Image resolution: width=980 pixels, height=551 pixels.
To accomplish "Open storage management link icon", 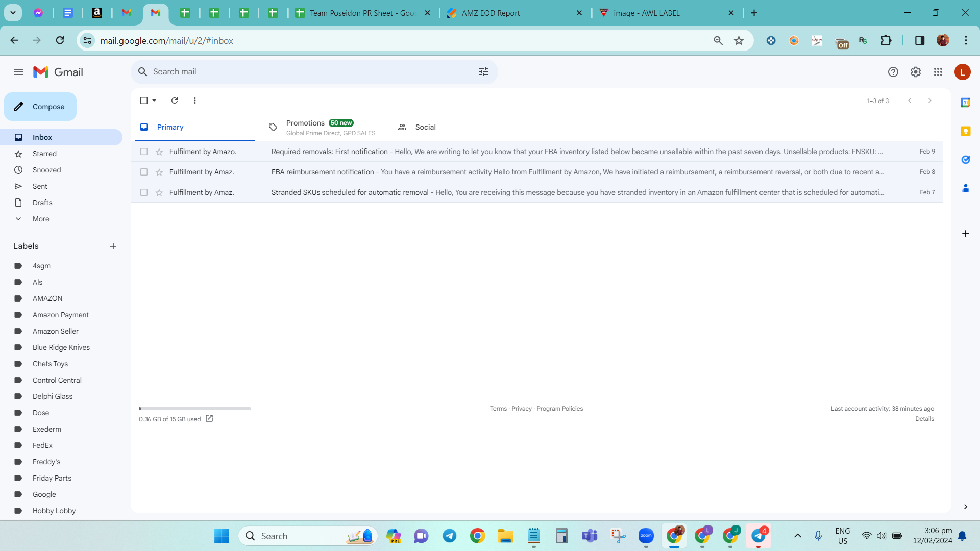I will tap(209, 419).
